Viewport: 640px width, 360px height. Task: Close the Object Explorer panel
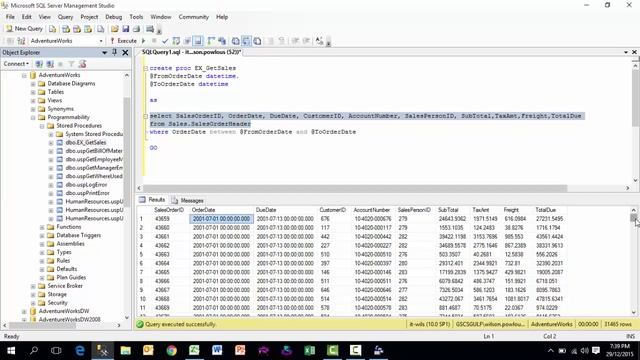[x=125, y=52]
